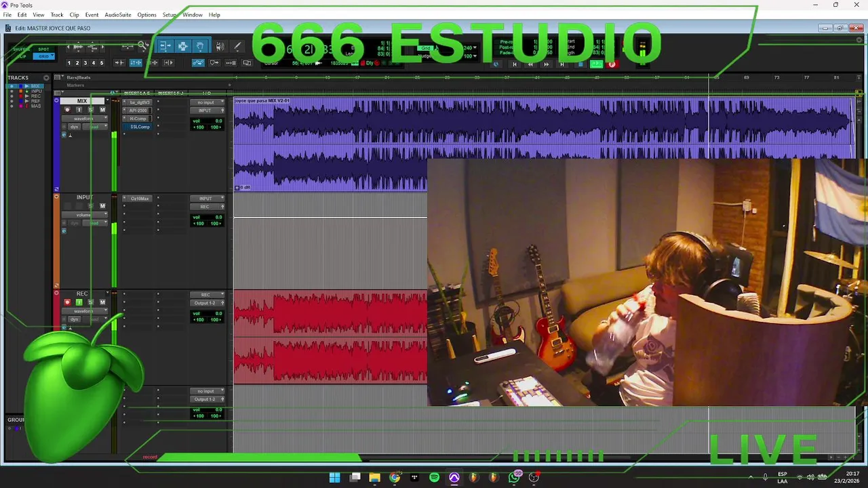Mute the REC track
Viewport: 868px width, 488px height.
[x=102, y=302]
